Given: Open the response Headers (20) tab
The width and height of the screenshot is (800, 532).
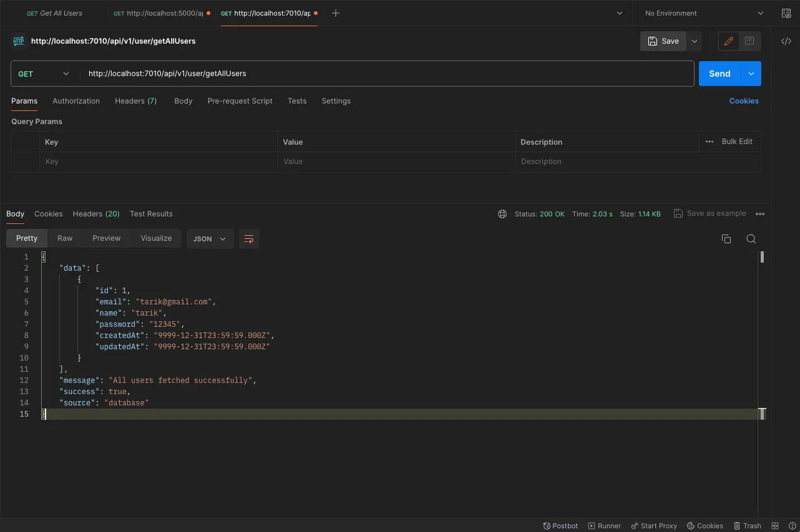Looking at the screenshot, I should coord(96,214).
